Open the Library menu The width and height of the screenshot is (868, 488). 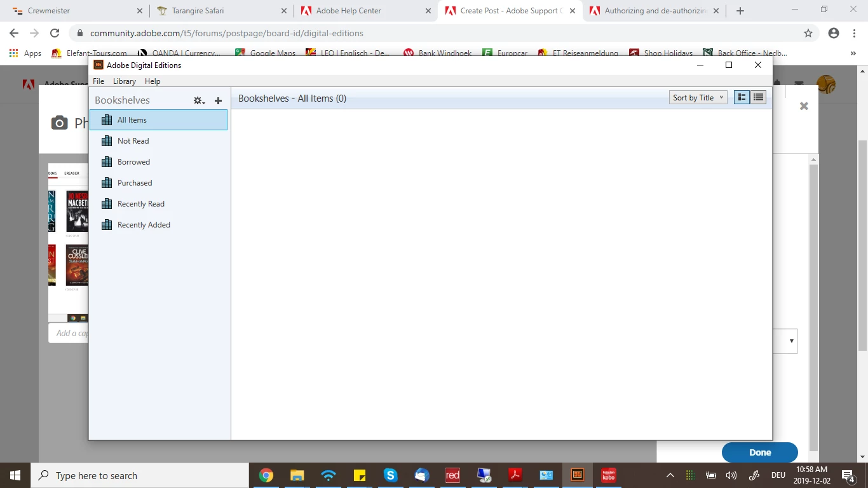click(125, 81)
